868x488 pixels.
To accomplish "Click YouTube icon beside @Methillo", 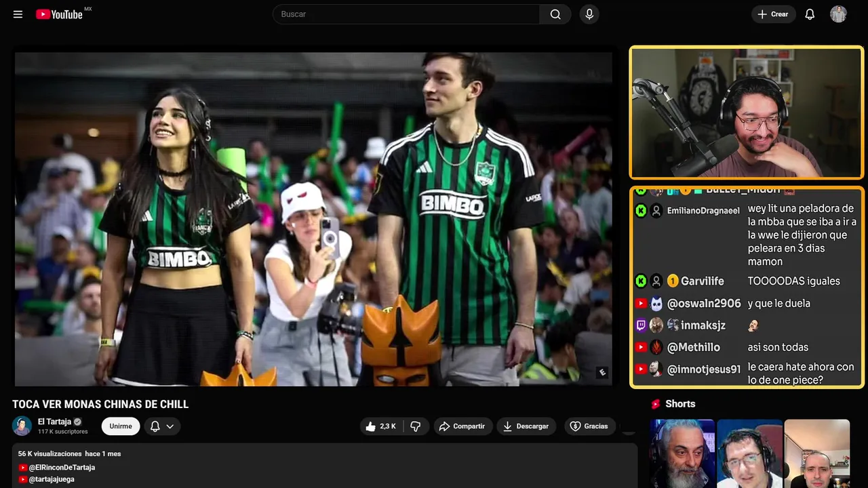I will tap(641, 347).
